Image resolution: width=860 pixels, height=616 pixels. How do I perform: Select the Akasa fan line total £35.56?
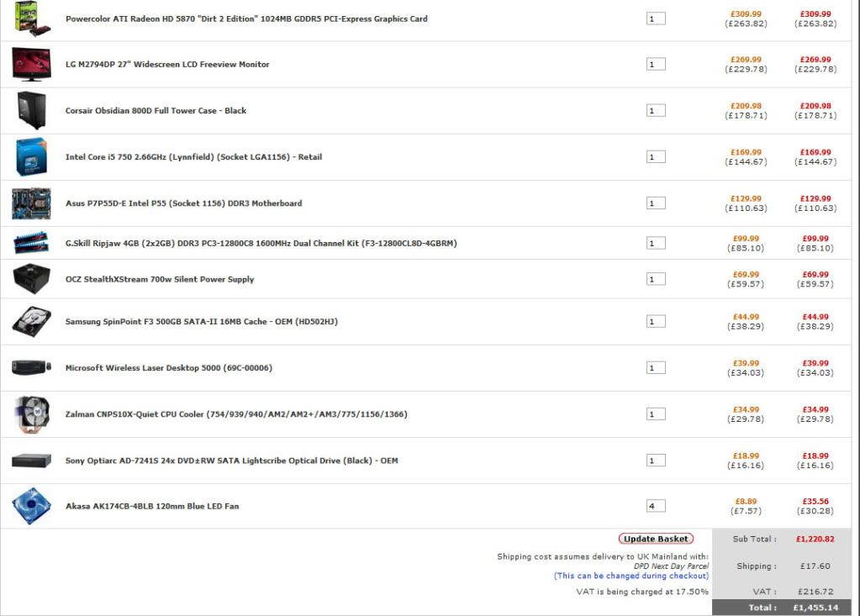point(815,502)
